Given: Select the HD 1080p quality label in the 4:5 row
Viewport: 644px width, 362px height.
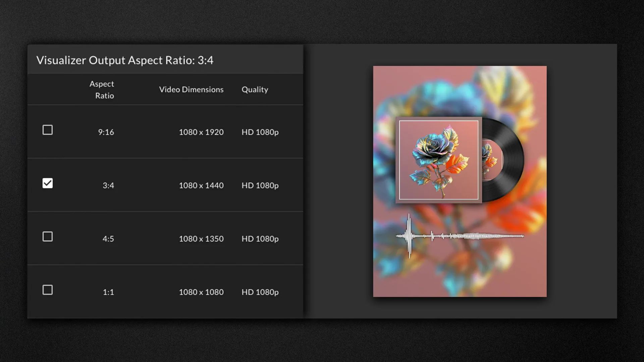Looking at the screenshot, I should 260,239.
